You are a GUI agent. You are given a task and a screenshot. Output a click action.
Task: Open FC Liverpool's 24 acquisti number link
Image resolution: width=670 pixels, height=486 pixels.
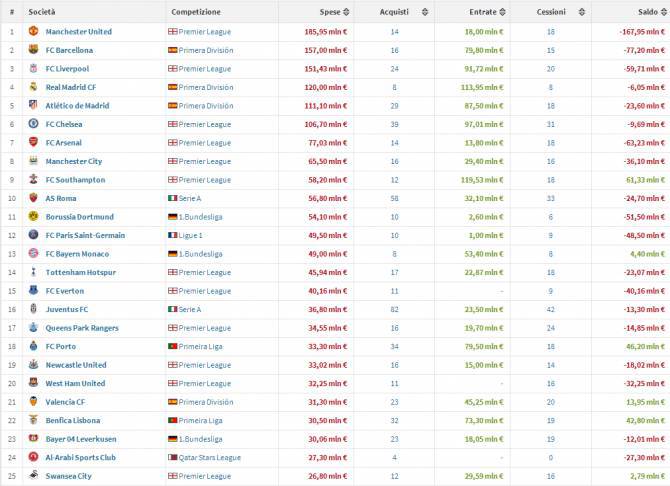(395, 69)
